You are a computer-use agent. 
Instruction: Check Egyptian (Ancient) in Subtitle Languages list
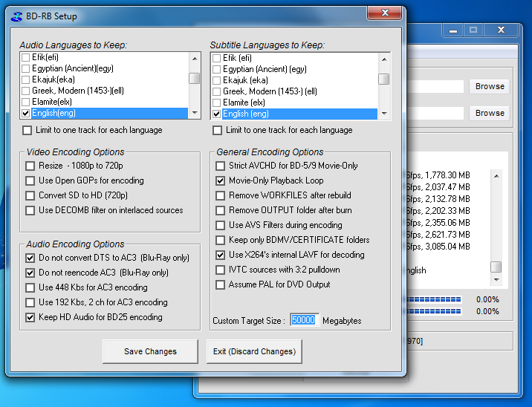coord(216,69)
